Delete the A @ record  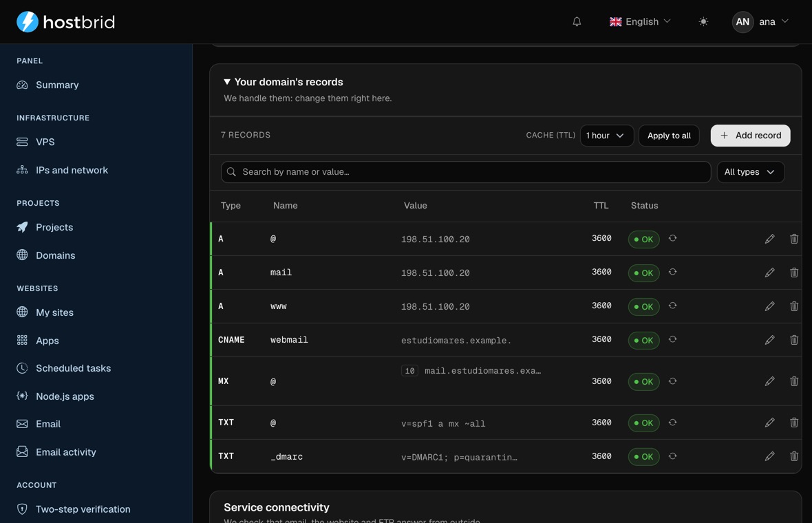[794, 239]
